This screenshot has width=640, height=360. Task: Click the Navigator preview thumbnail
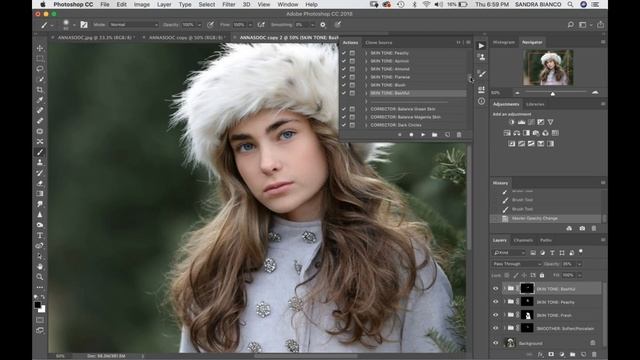[x=548, y=68]
